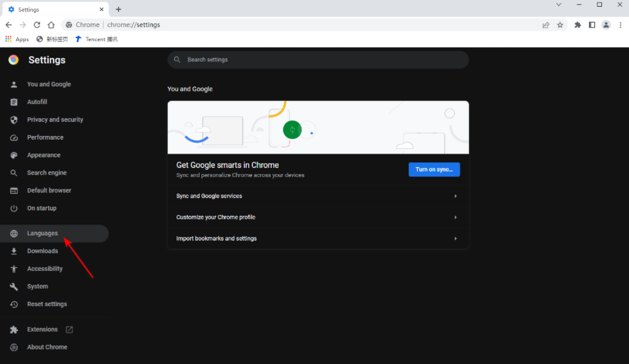This screenshot has height=364, width=629.
Task: Bookmark this tab with the star icon
Action: click(560, 25)
